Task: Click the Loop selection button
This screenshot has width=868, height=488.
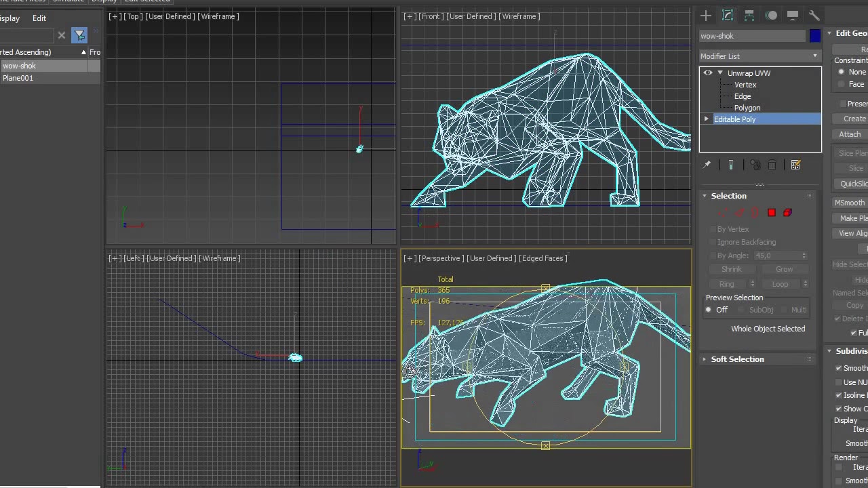Action: [780, 284]
